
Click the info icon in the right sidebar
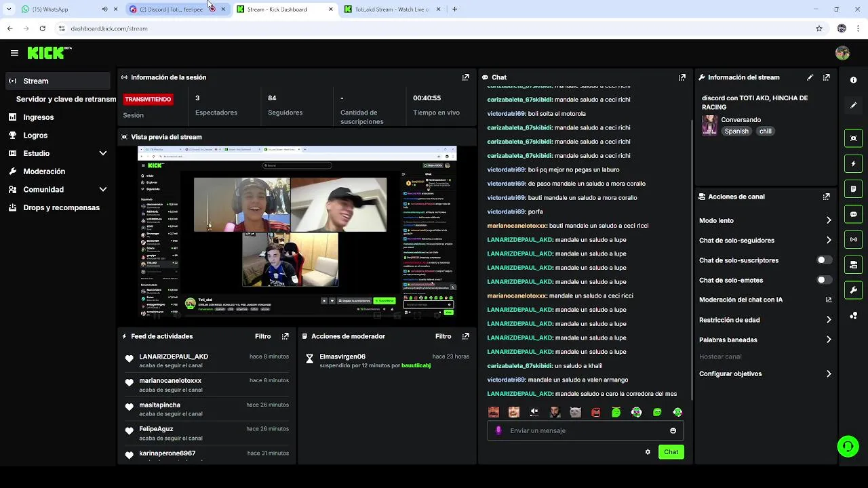tap(853, 80)
